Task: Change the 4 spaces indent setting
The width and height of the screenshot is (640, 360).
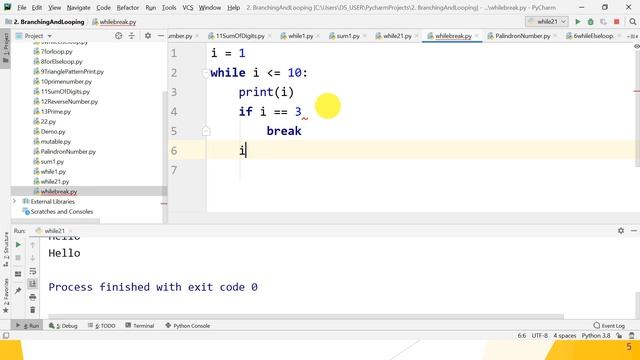Action: (564, 336)
